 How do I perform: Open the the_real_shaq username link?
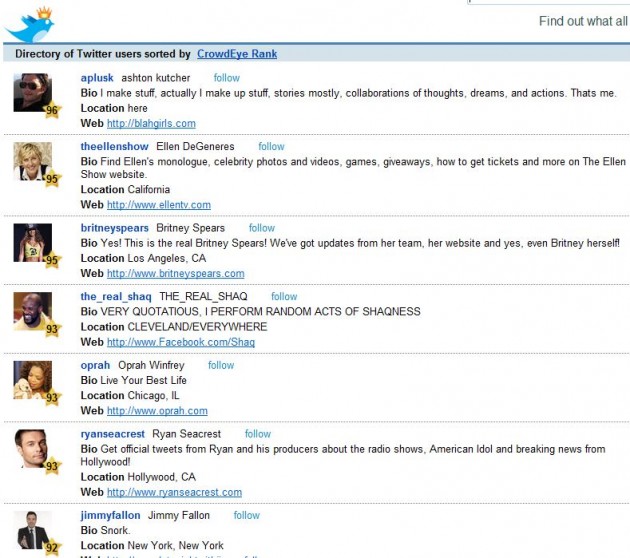click(116, 297)
